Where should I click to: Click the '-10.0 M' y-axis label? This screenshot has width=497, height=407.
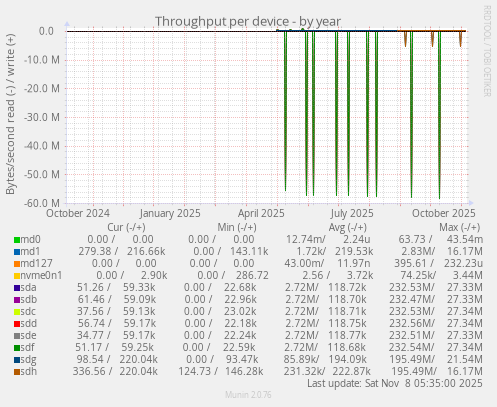click(x=42, y=60)
